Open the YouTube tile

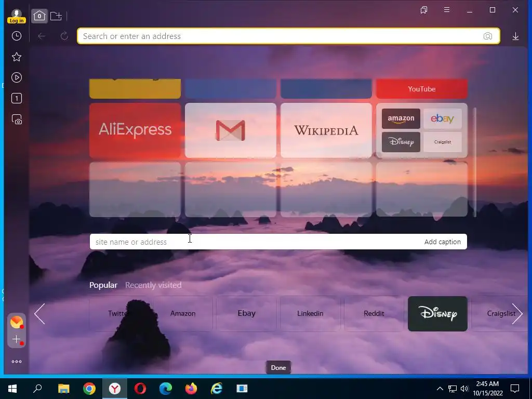(422, 88)
